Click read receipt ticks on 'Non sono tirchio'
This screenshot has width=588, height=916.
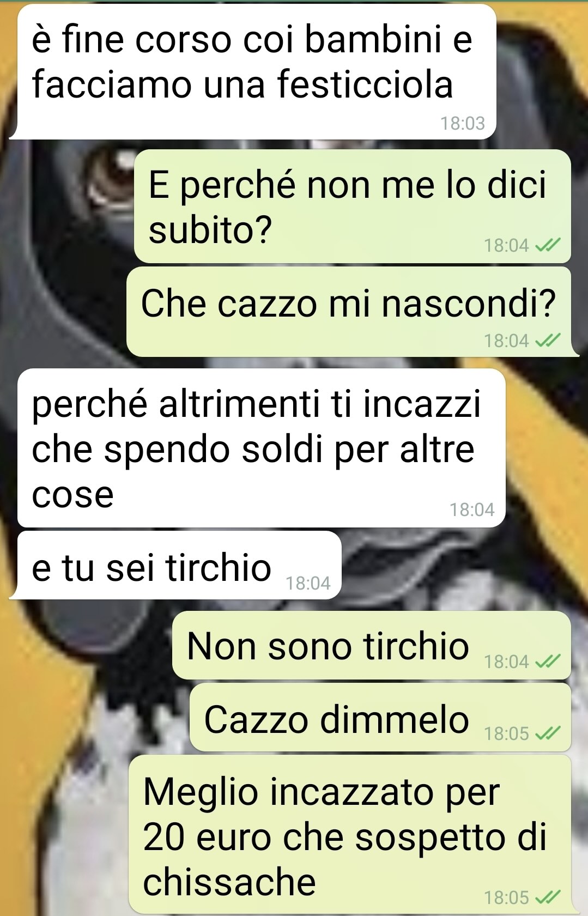coord(547,662)
